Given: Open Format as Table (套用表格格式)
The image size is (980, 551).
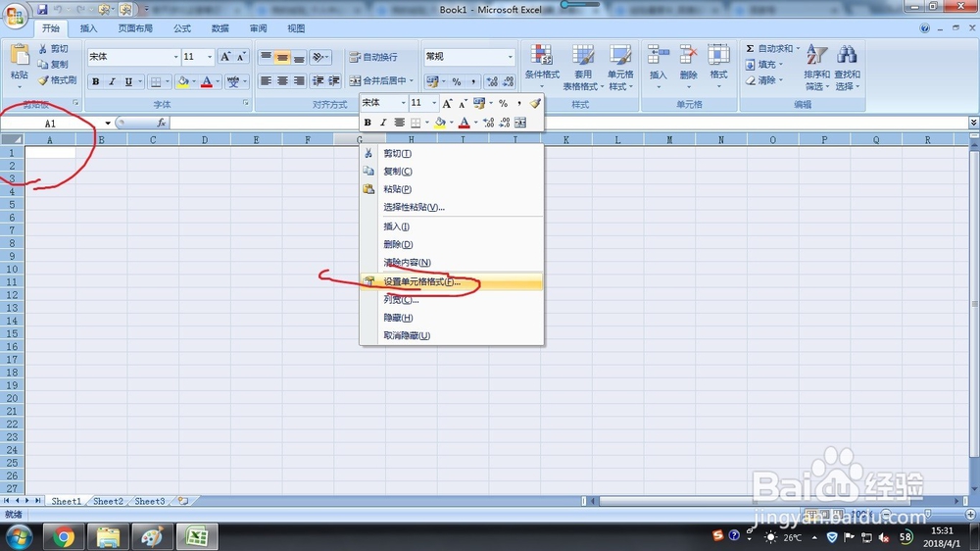Looking at the screenshot, I should click(x=583, y=68).
